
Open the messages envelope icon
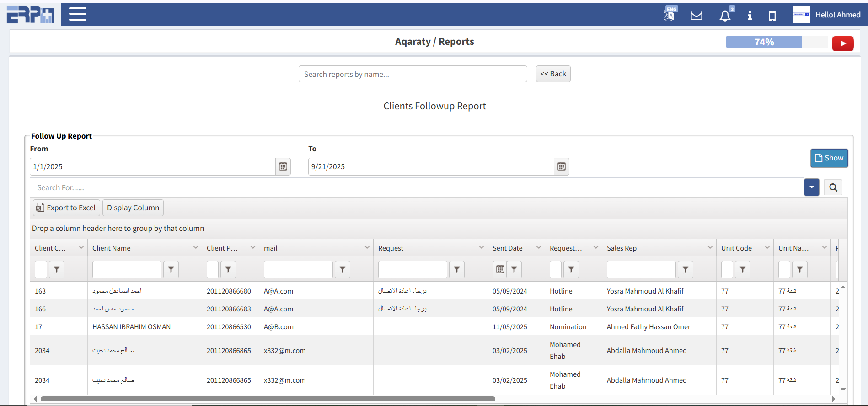tap(696, 15)
